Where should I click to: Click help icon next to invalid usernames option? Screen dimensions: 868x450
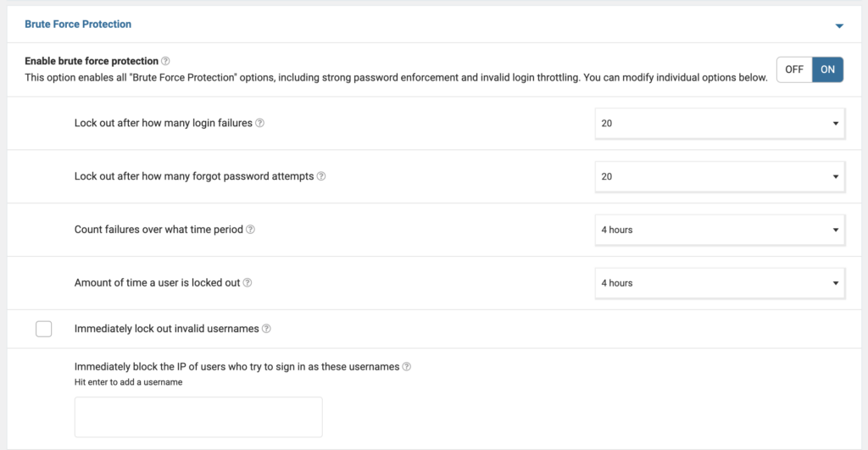point(266,329)
